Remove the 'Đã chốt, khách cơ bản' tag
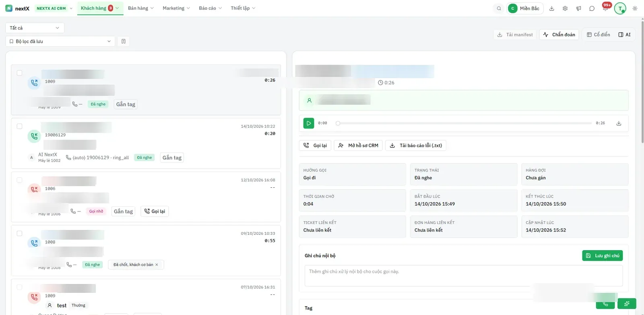Image resolution: width=644 pixels, height=315 pixels. click(157, 265)
